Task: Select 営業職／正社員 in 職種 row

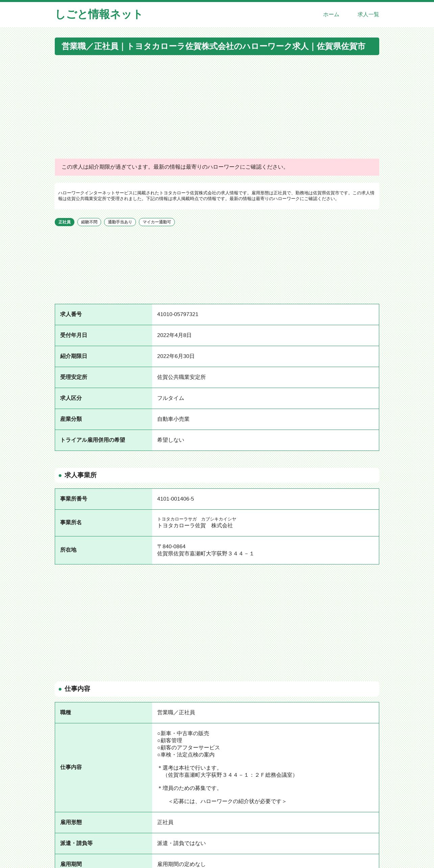Action: click(x=176, y=713)
